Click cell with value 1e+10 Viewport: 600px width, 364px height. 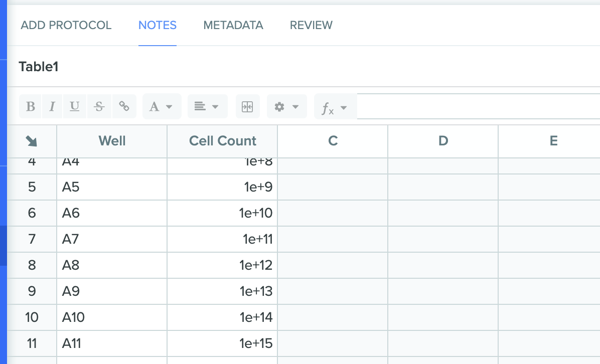pyautogui.click(x=222, y=213)
